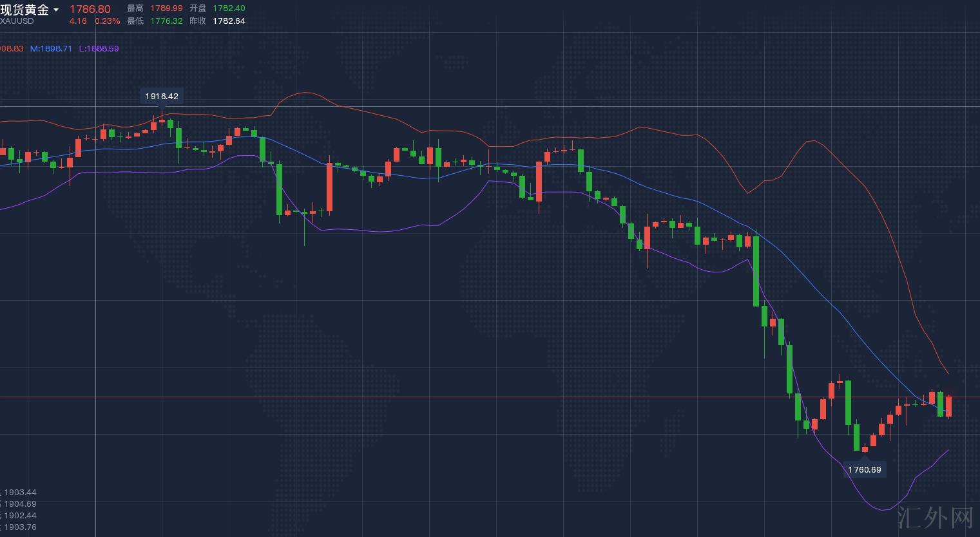Click the 现货黄金 instrument title
Viewport: 980px width, 537px height.
point(24,9)
